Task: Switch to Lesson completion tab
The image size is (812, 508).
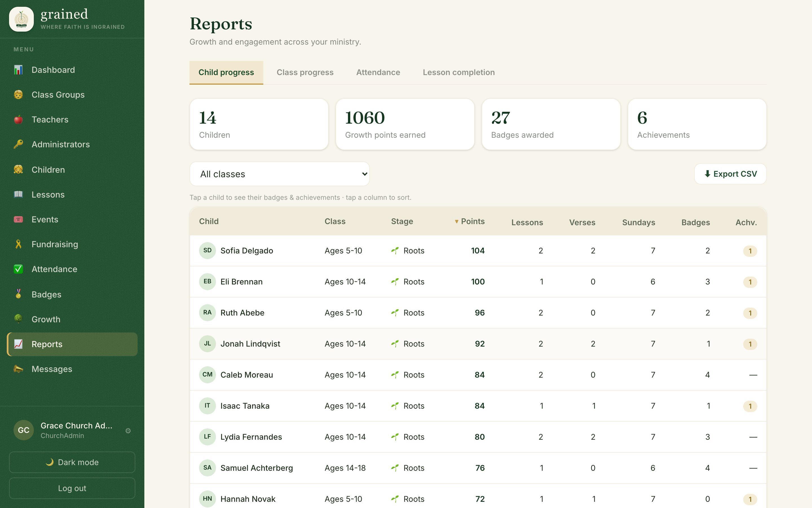Action: 459,73
